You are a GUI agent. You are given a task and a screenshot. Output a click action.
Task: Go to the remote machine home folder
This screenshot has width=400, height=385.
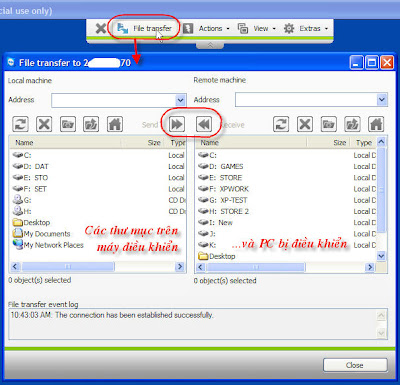pos(376,124)
